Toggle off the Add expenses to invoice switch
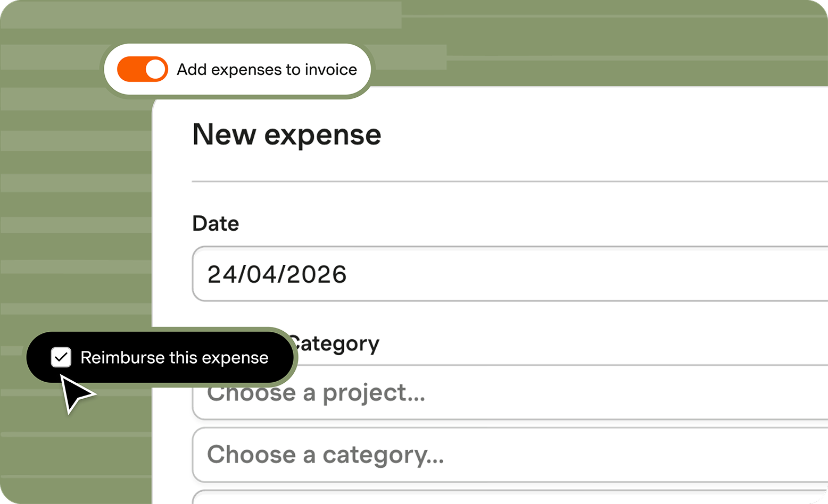The image size is (828, 504). pos(142,69)
